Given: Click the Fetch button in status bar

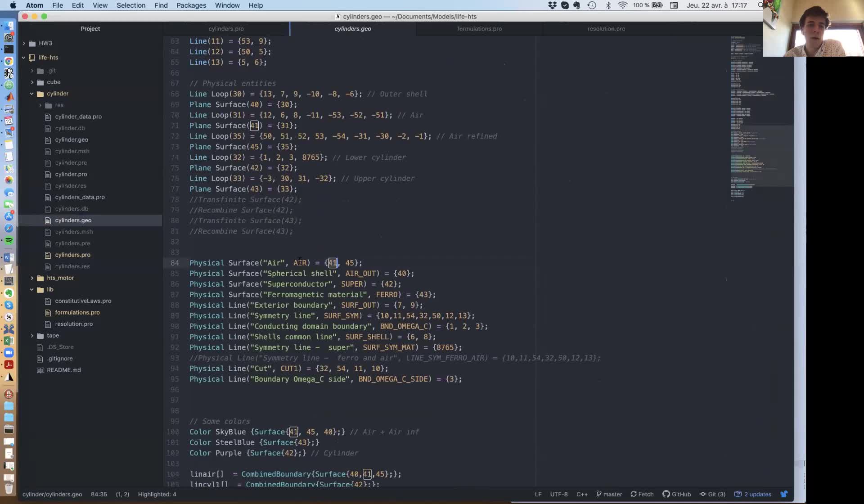Looking at the screenshot, I should pyautogui.click(x=642, y=494).
